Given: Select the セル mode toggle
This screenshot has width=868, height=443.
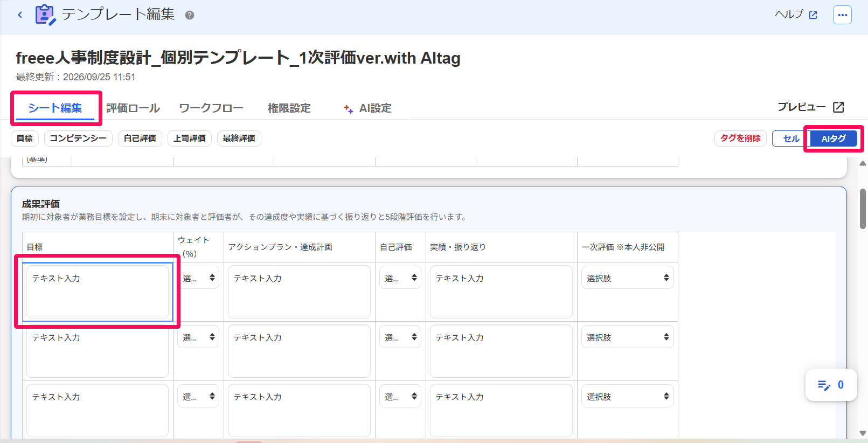Looking at the screenshot, I should pyautogui.click(x=790, y=139).
